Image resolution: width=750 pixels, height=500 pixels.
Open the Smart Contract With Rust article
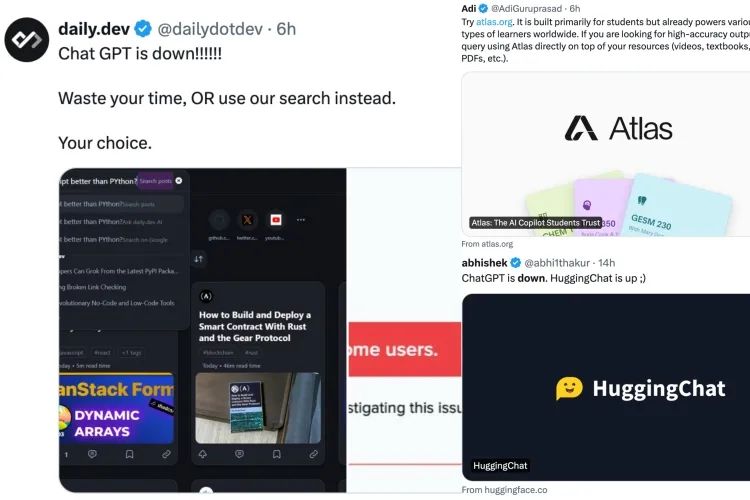point(254,326)
